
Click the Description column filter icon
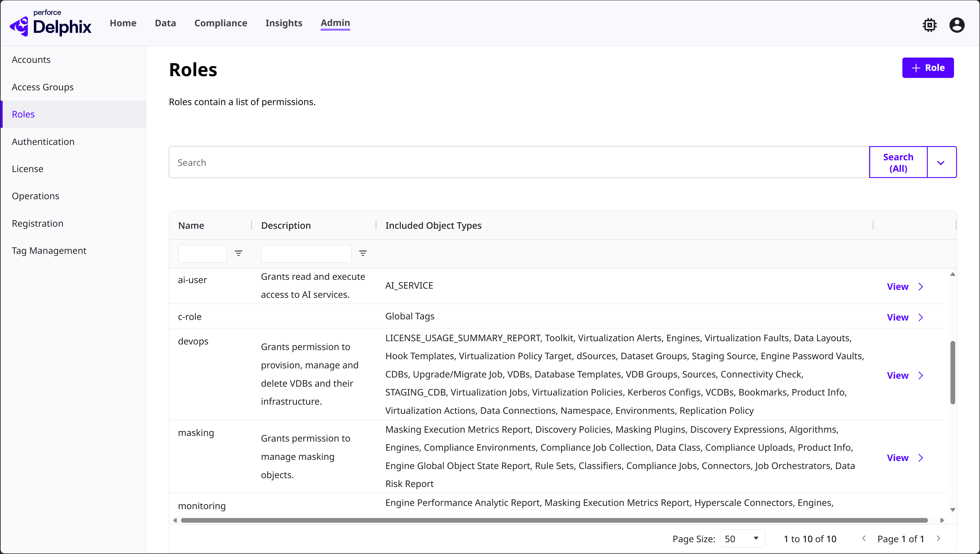coord(363,254)
